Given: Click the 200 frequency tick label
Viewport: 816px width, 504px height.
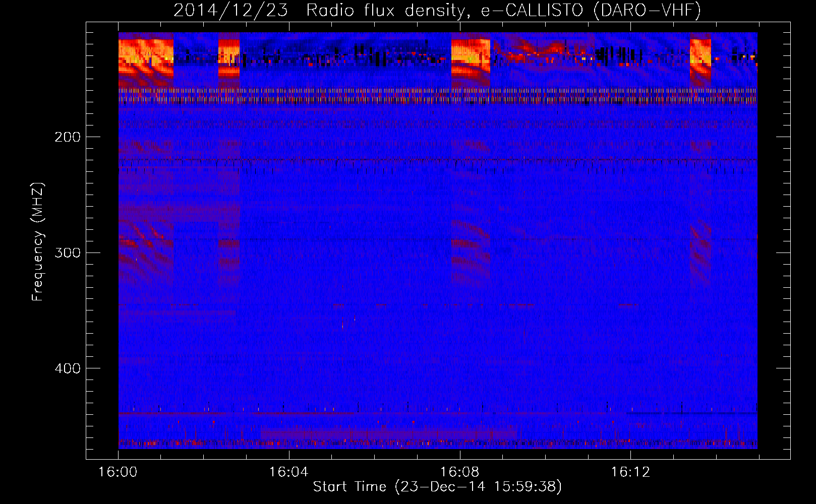Looking at the screenshot, I should (x=68, y=137).
